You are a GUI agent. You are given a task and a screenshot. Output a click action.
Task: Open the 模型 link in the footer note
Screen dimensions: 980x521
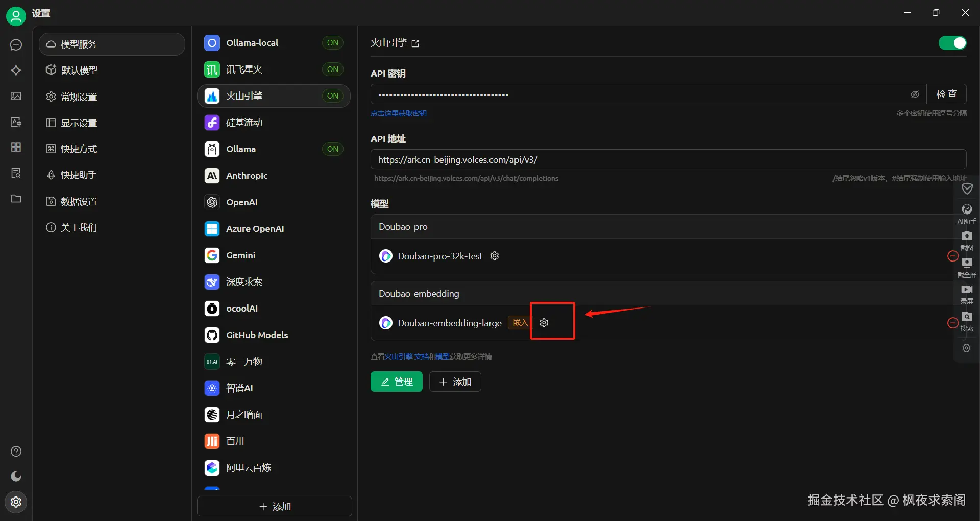click(x=443, y=357)
